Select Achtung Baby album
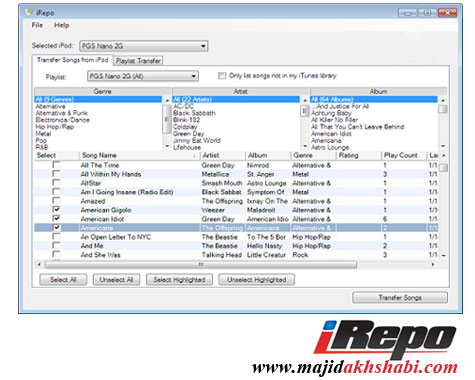 pyautogui.click(x=331, y=113)
